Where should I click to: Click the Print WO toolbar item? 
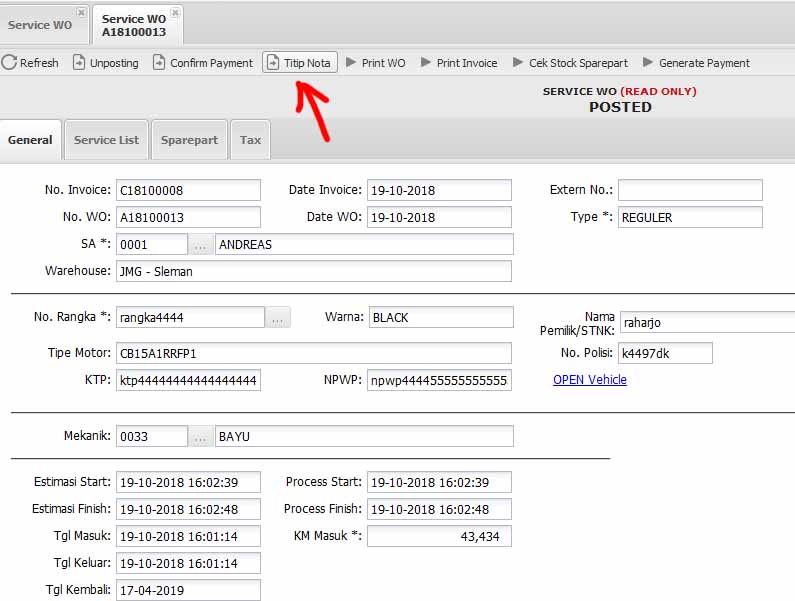coord(376,63)
